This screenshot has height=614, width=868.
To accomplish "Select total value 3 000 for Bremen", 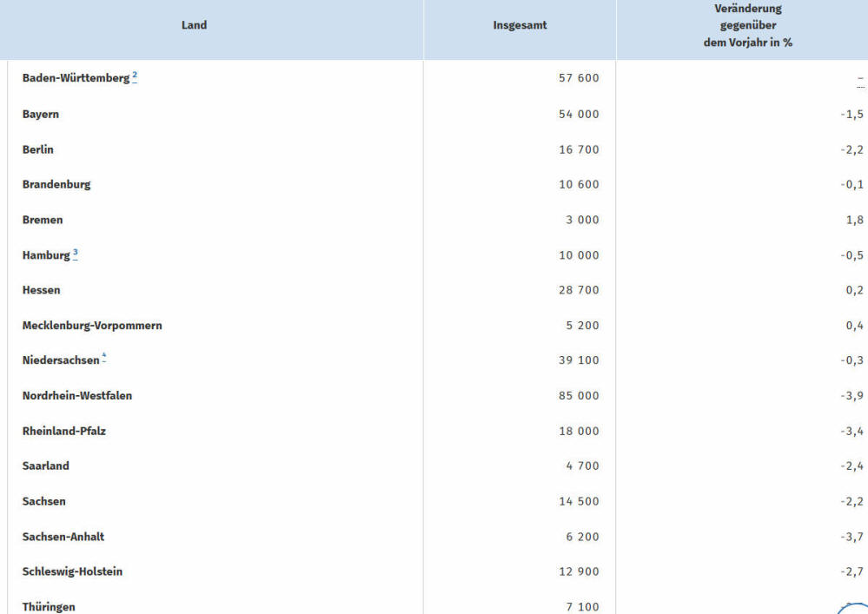I will 582,220.
